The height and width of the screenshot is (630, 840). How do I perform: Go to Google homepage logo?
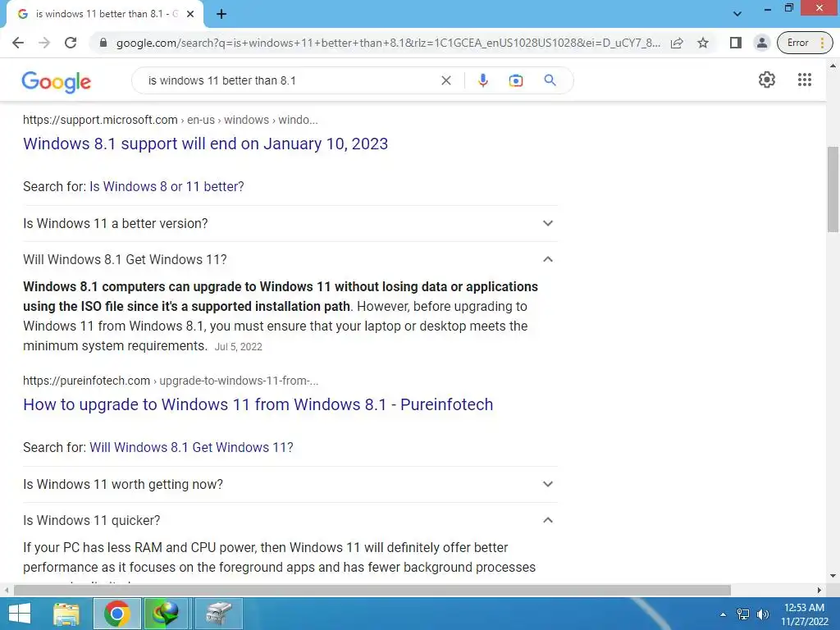(57, 81)
